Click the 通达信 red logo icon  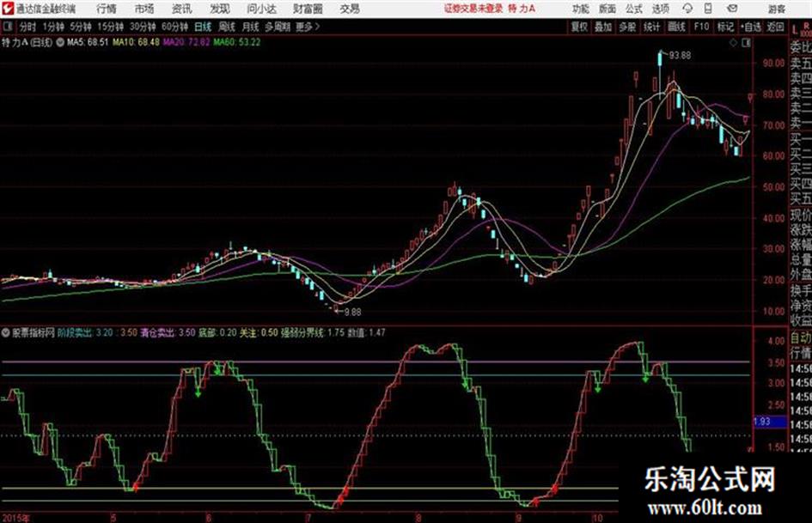pyautogui.click(x=8, y=9)
